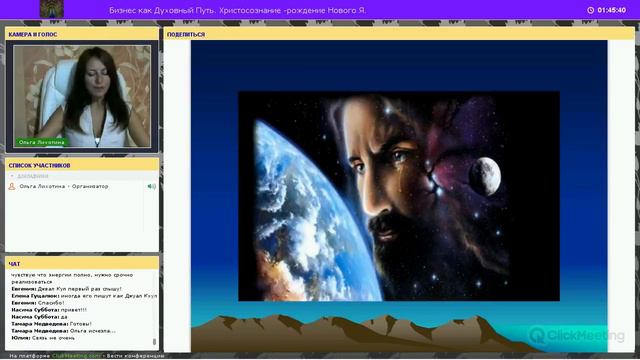Click the chat message 'Джвал Кул первый раз слышу!'
This screenshot has height=360, width=640.
coord(67,289)
